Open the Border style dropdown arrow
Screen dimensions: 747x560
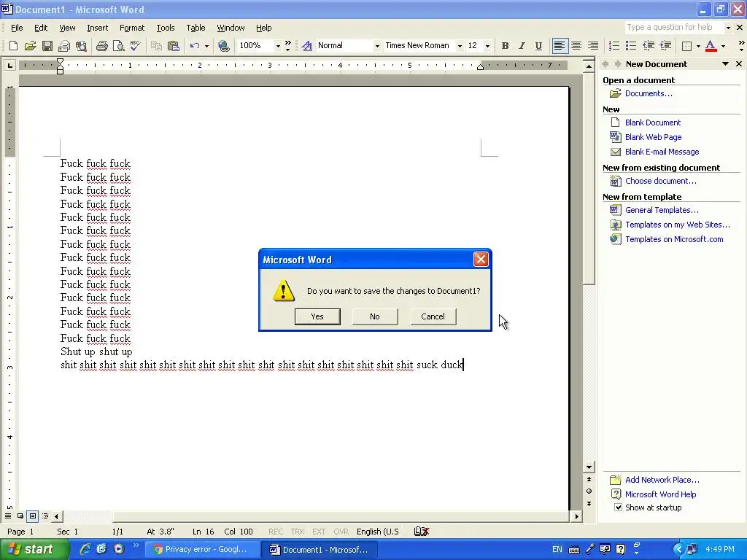pos(698,46)
